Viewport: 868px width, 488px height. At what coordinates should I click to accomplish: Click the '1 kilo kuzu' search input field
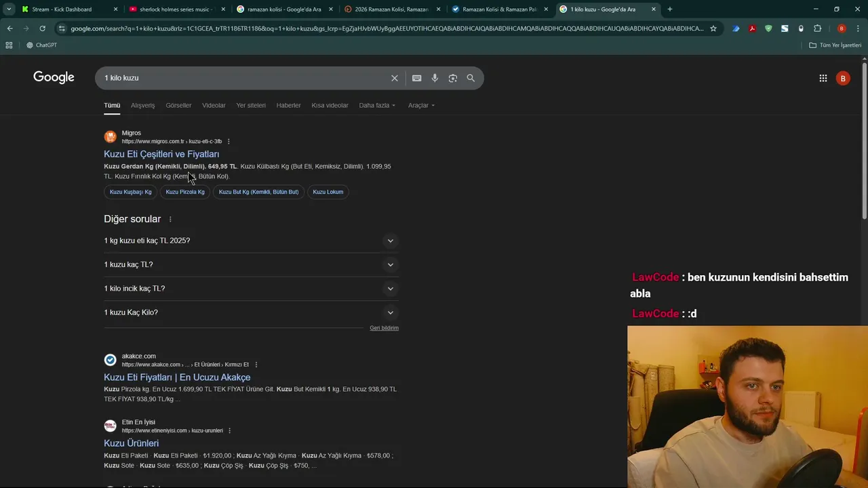[x=244, y=78]
